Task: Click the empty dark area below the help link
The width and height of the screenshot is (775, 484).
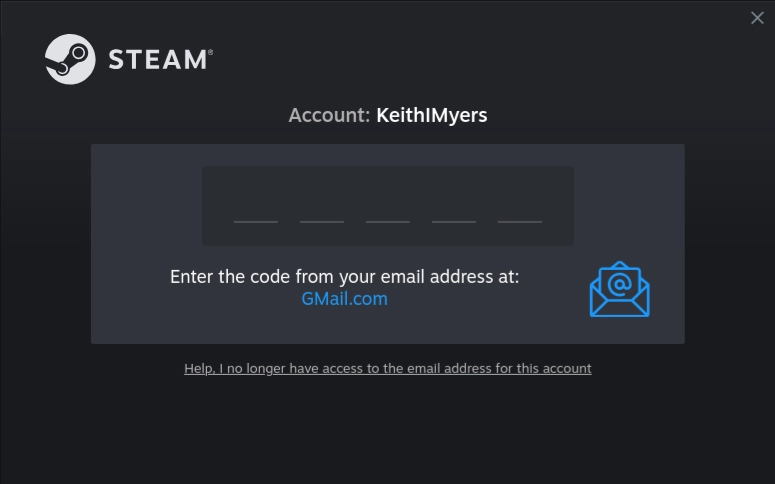Action: click(388, 430)
